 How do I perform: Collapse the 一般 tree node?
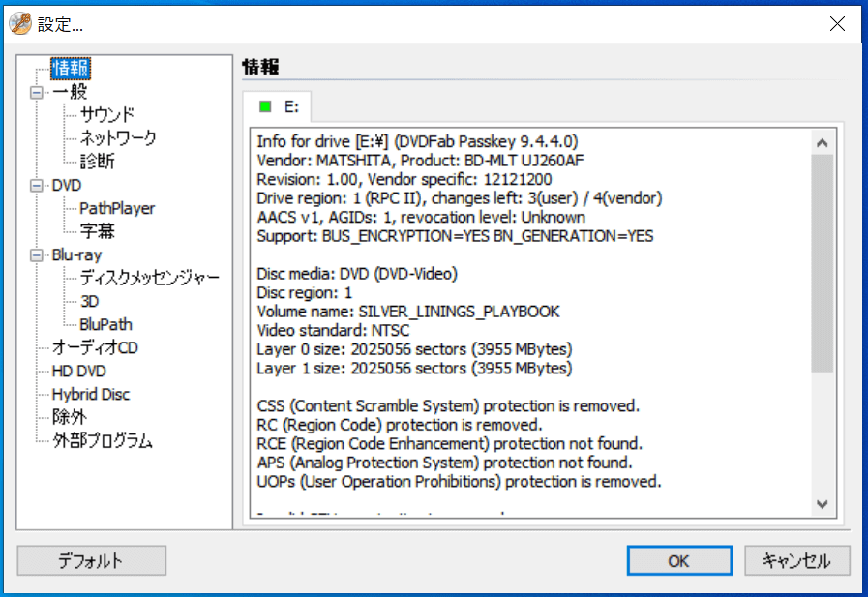coord(37,93)
